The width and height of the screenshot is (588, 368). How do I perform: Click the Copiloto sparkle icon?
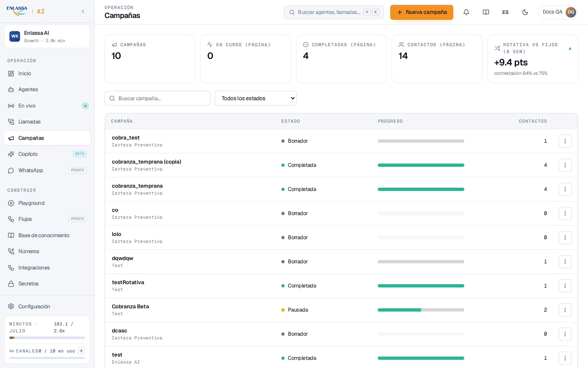point(11,154)
